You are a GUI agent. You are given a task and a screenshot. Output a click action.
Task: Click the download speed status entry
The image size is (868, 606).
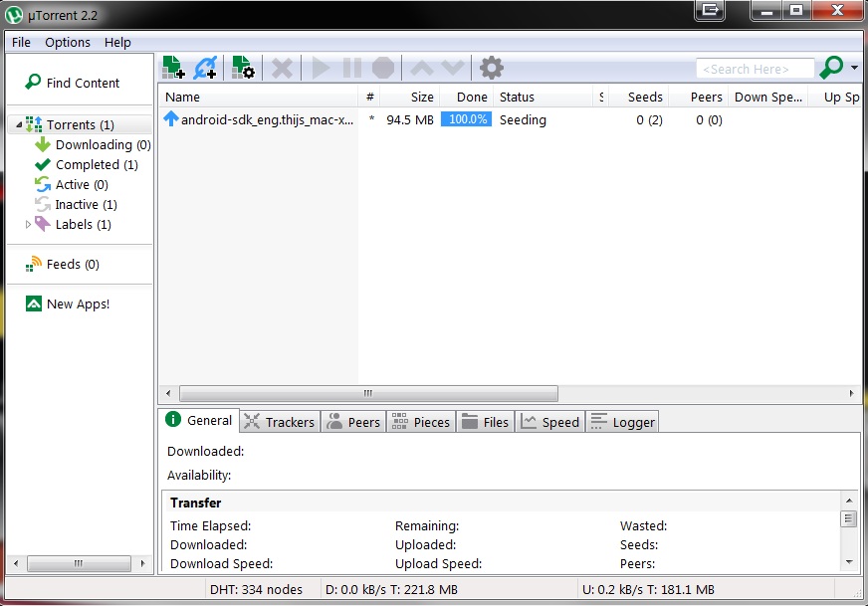tap(391, 589)
